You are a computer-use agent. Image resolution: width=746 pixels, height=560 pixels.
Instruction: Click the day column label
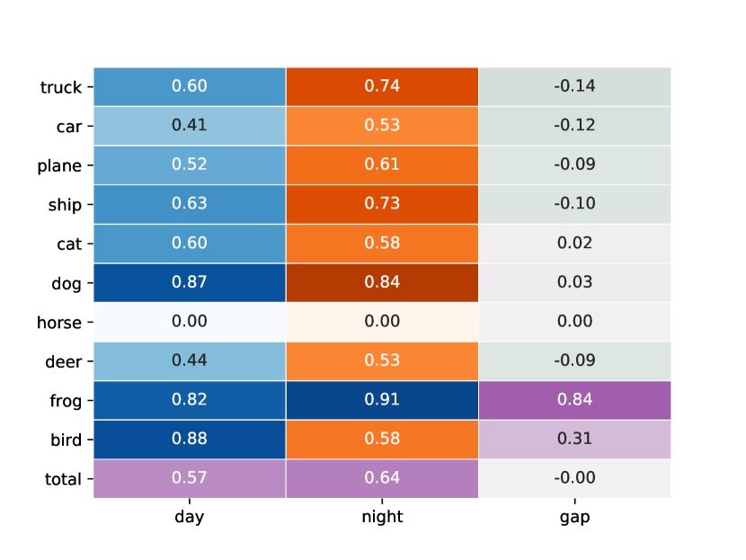190,517
